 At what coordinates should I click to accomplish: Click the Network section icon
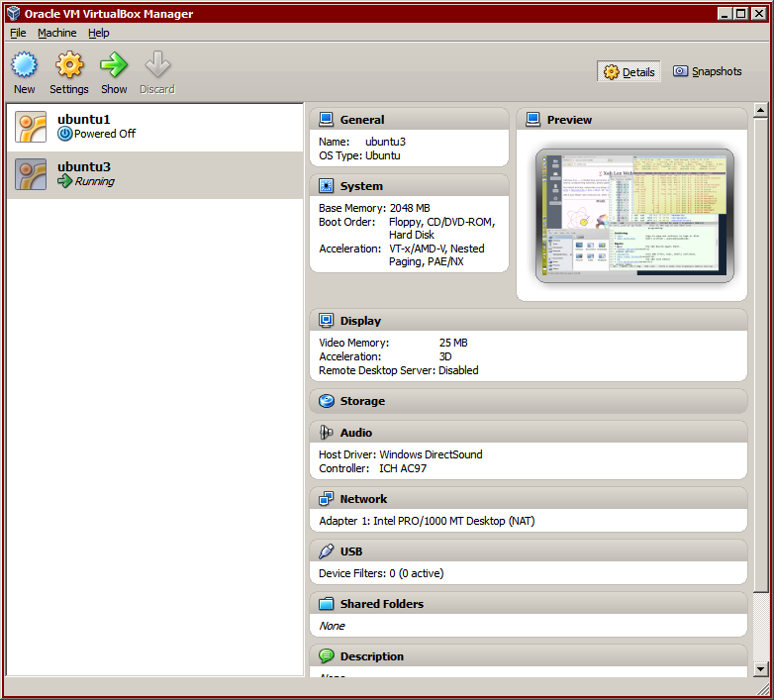click(x=326, y=499)
